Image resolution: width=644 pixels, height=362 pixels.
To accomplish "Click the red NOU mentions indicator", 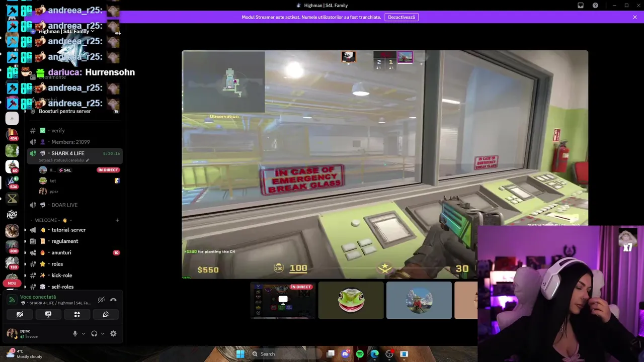I will tap(12, 283).
